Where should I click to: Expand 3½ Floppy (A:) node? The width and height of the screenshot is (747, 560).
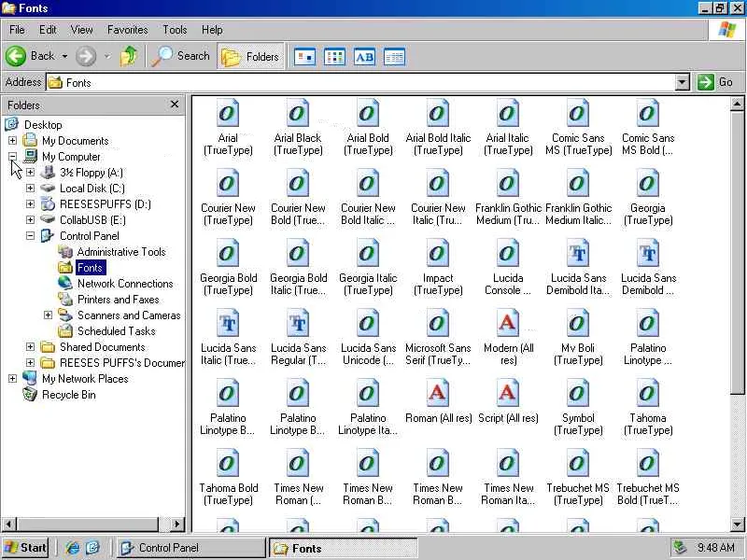click(x=30, y=172)
